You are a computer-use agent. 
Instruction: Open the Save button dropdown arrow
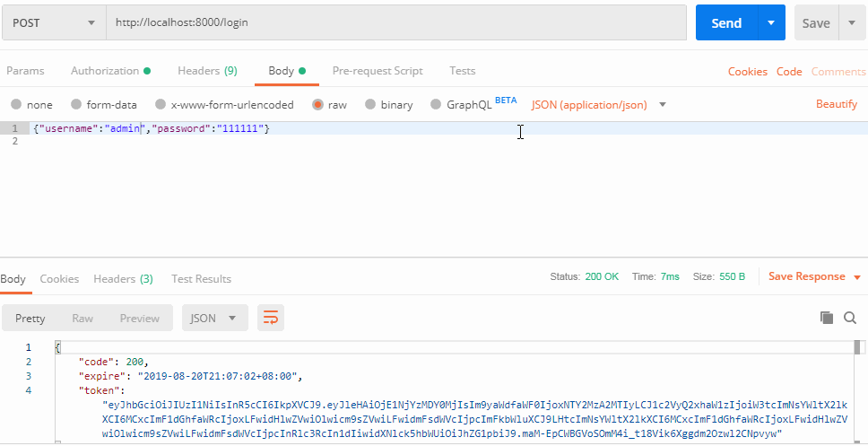click(x=852, y=22)
